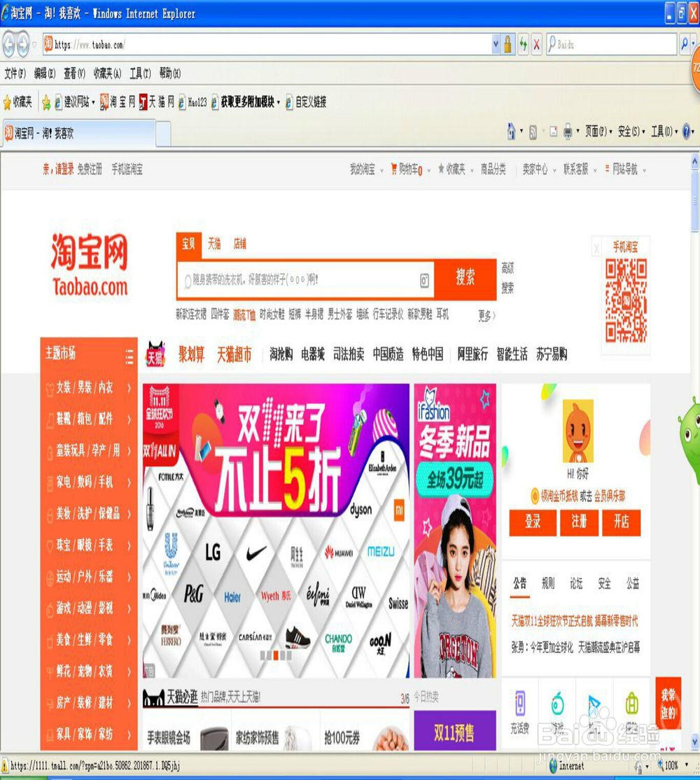This screenshot has width=700, height=780.
Task: Click the 充话费 phone recharge icon
Action: [520, 703]
